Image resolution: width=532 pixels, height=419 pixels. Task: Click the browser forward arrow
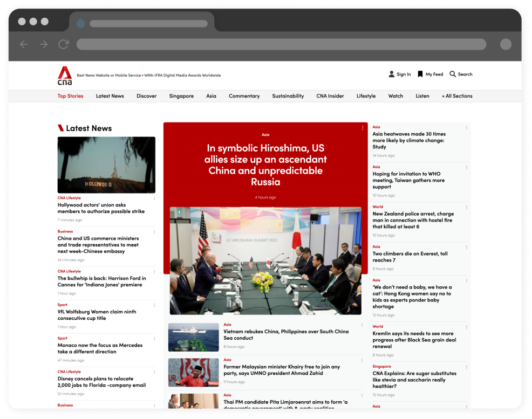(x=44, y=44)
